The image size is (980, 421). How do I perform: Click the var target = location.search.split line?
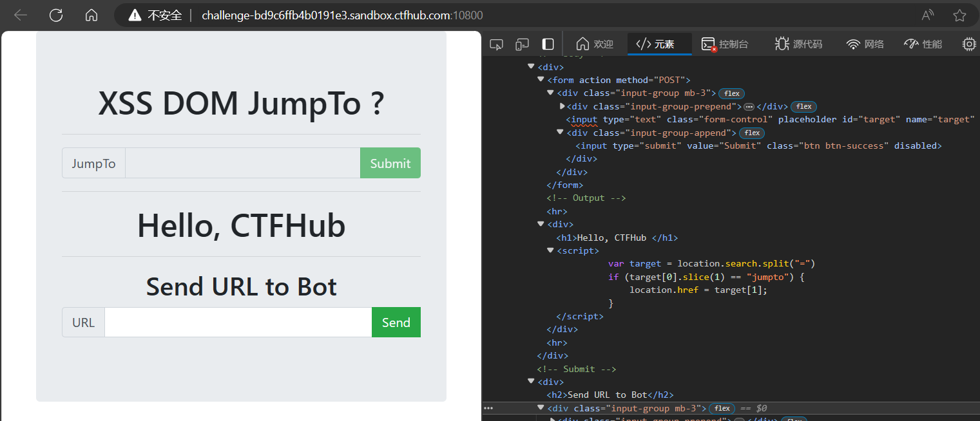pyautogui.click(x=712, y=263)
